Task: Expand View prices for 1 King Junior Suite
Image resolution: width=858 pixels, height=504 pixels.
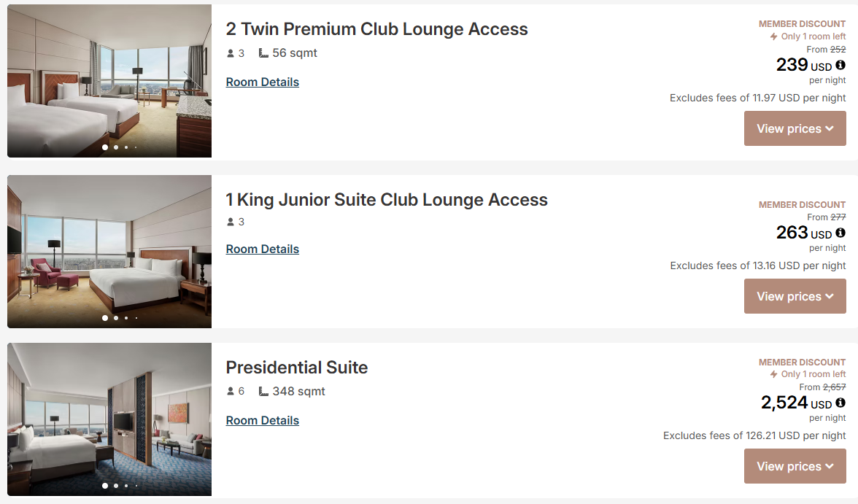Action: (x=795, y=296)
